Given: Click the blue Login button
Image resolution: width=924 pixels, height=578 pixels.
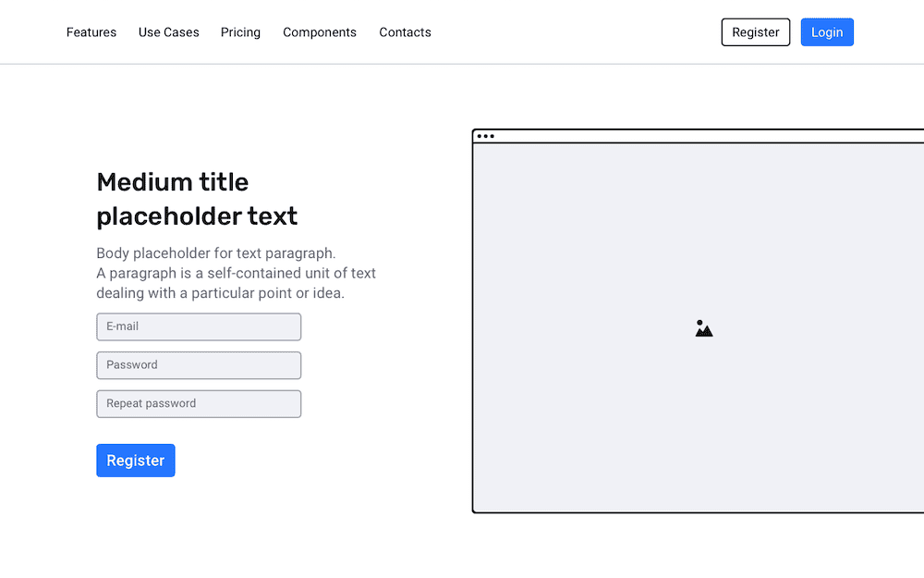Looking at the screenshot, I should click(x=827, y=32).
